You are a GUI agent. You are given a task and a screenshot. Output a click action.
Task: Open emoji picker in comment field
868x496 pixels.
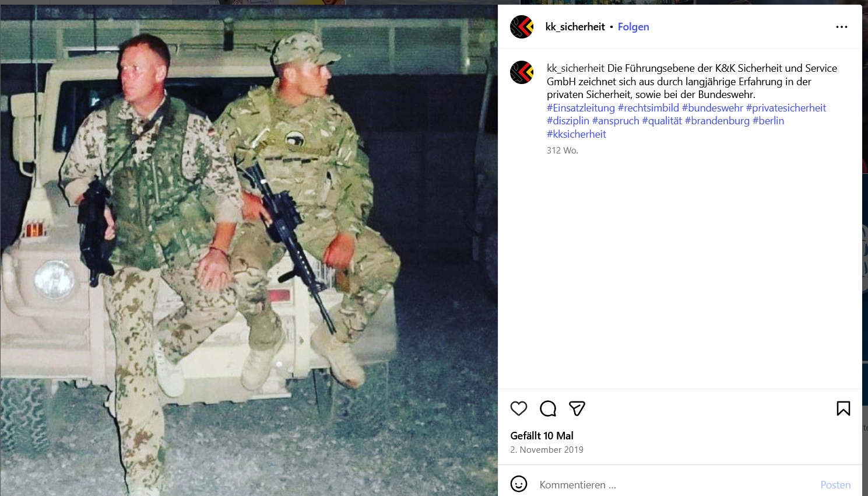pyautogui.click(x=519, y=484)
